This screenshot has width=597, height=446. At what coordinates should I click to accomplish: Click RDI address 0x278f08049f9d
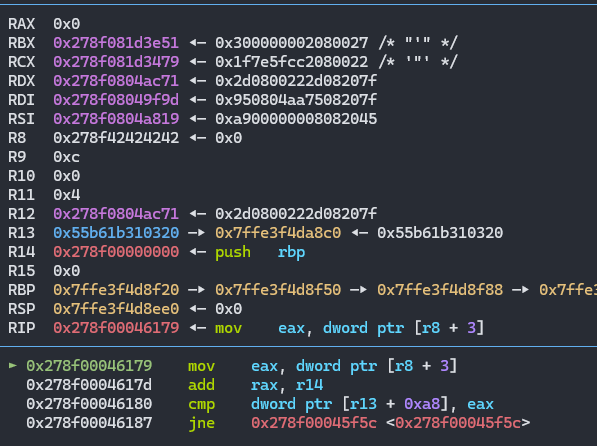point(116,100)
